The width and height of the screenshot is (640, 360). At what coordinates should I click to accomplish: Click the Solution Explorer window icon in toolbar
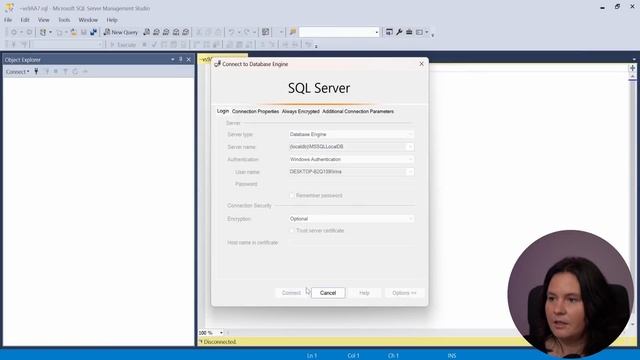pyautogui.click(x=389, y=32)
